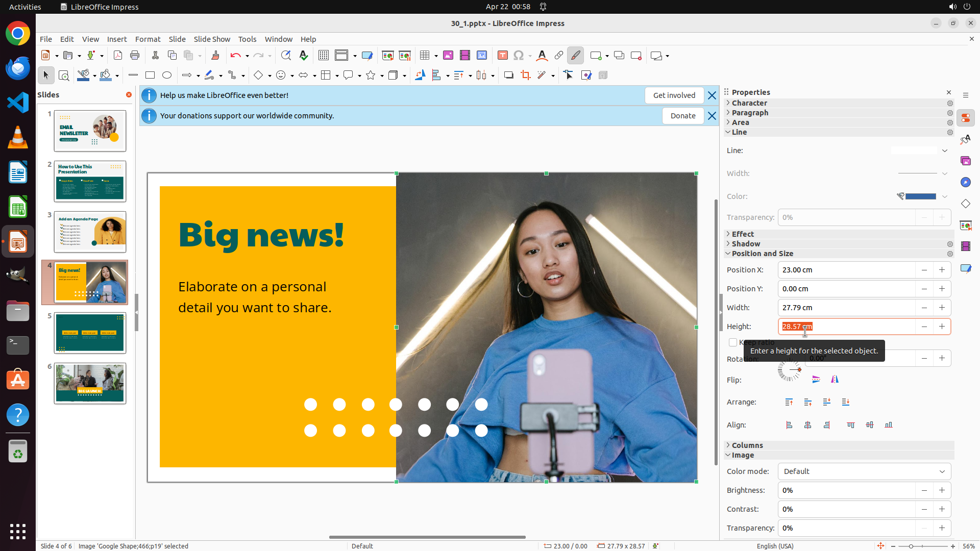This screenshot has width=980, height=551.
Task: Open the line Color dropdown arrow
Action: [x=945, y=196]
